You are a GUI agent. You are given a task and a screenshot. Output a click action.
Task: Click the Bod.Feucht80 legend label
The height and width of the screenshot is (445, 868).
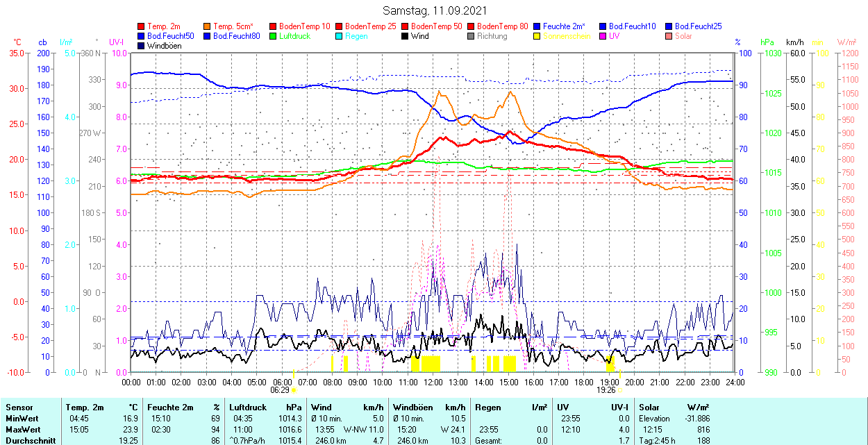[x=236, y=36]
